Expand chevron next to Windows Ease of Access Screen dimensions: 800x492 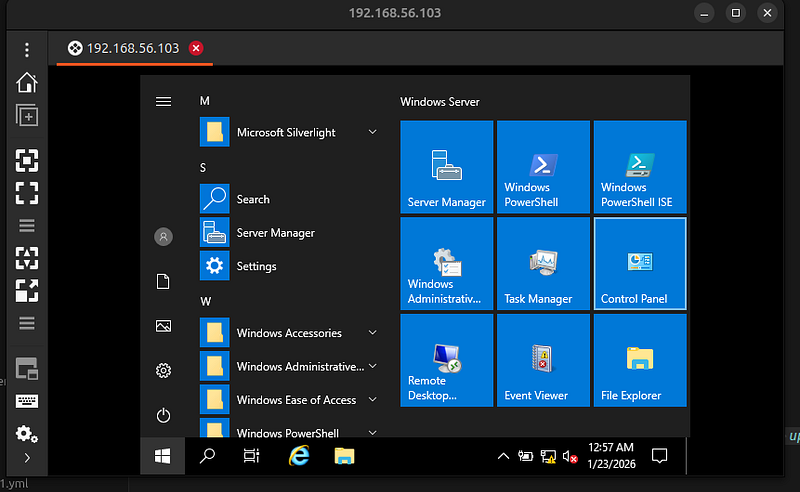[x=373, y=399]
